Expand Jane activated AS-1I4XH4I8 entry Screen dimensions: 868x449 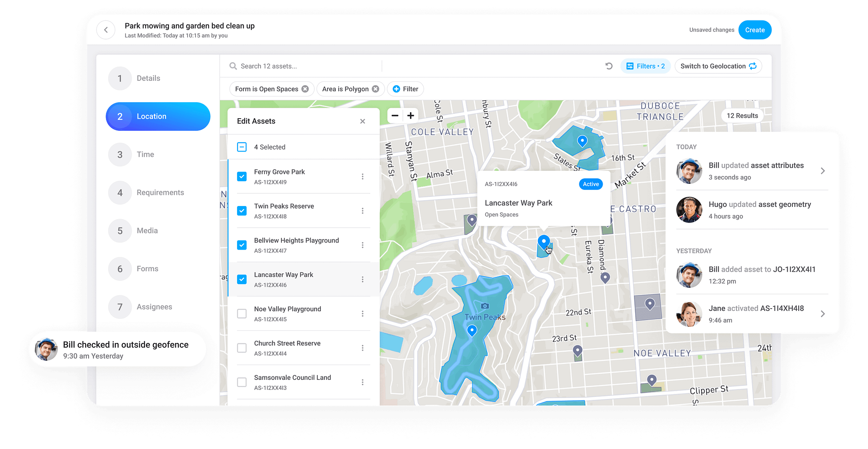pyautogui.click(x=822, y=314)
